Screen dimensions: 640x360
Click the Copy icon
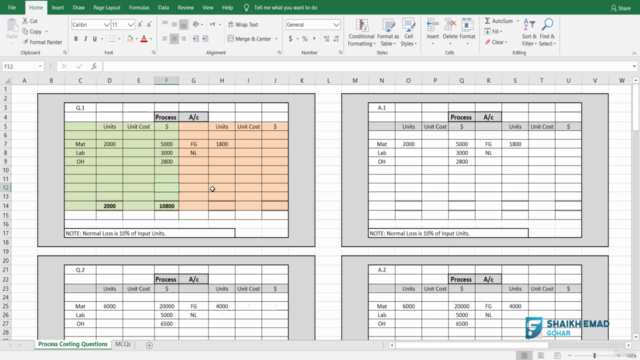pyautogui.click(x=25, y=31)
